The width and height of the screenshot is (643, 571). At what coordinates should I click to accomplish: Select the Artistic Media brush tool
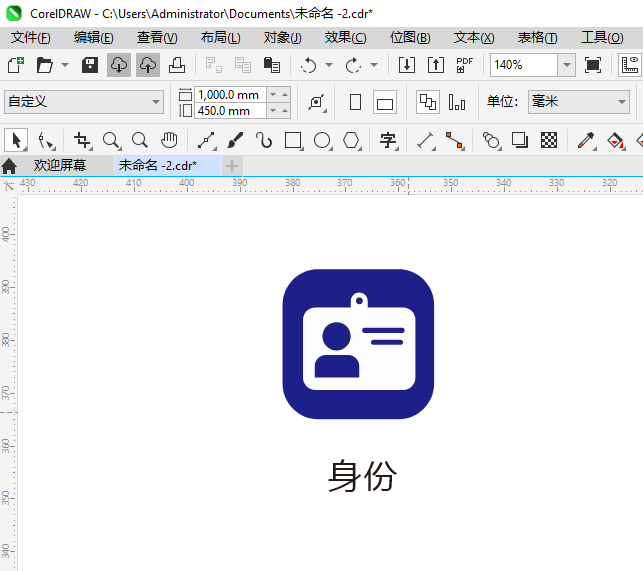[235, 140]
